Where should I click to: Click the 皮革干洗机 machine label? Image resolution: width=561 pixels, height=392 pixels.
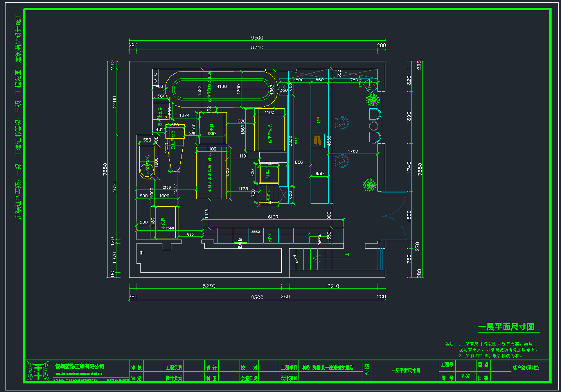[270, 134]
